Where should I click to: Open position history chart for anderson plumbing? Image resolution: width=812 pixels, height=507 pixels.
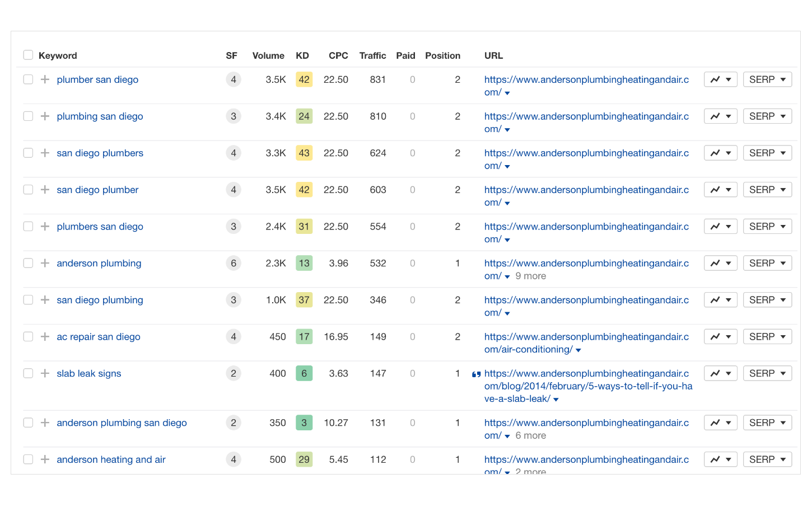tap(720, 263)
